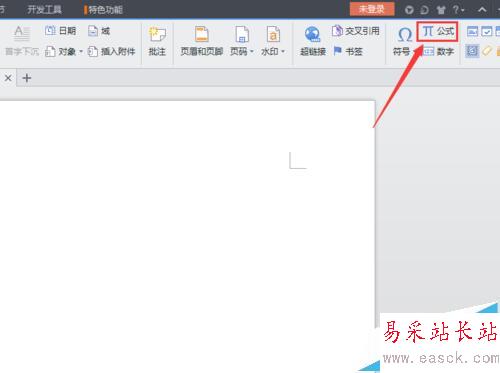Click the 首字下沉 drop cap button
The image size is (500, 373).
(x=22, y=42)
